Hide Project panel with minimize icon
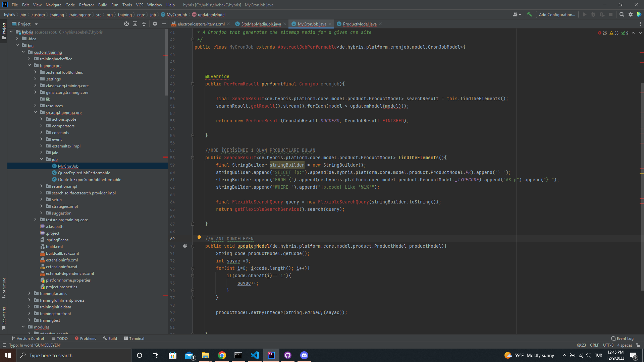The width and height of the screenshot is (644, 362). (x=164, y=24)
